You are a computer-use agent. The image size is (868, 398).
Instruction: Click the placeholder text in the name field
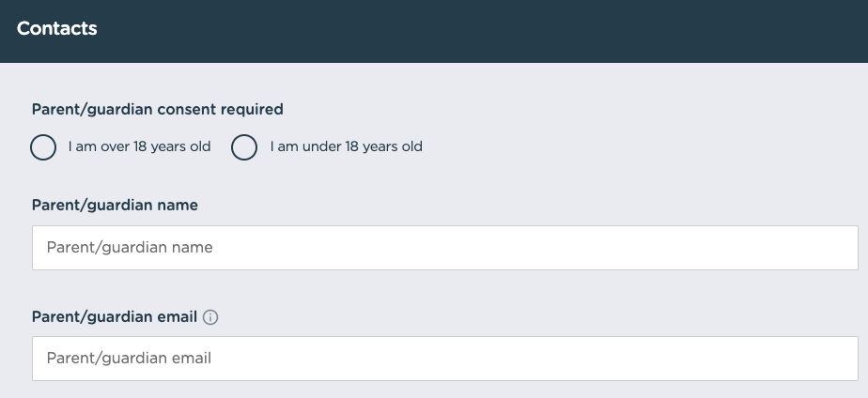(x=130, y=248)
